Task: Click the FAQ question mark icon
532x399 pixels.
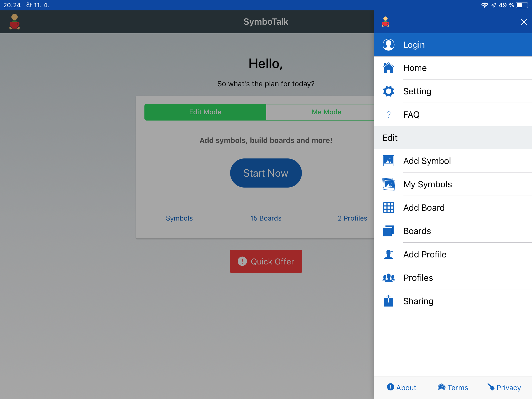Action: (x=388, y=115)
